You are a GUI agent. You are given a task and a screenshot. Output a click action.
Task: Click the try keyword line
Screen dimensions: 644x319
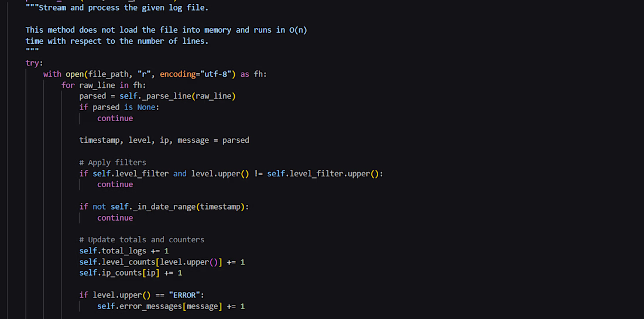pyautogui.click(x=34, y=63)
